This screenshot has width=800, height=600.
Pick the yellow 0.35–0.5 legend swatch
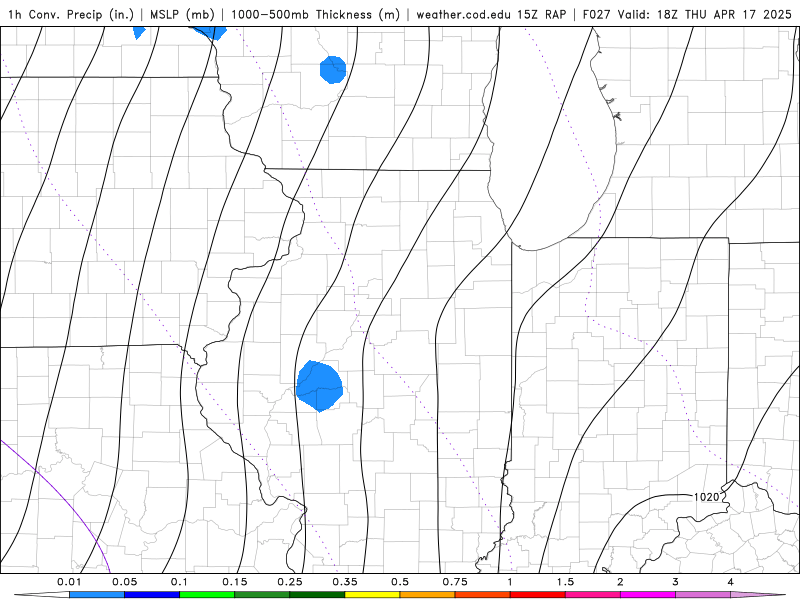(x=372, y=595)
